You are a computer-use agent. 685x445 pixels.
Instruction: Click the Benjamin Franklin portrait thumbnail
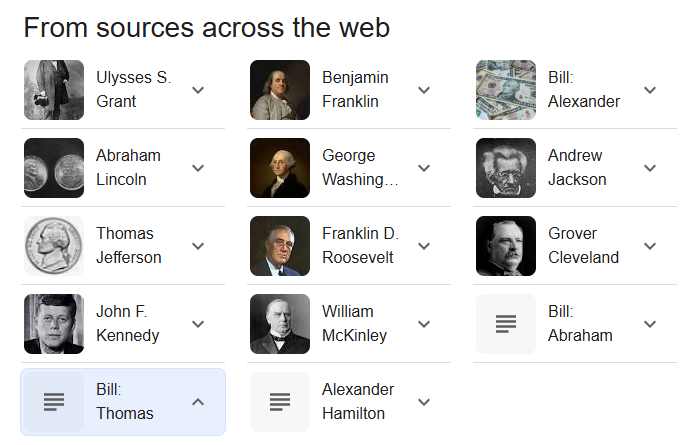click(280, 90)
